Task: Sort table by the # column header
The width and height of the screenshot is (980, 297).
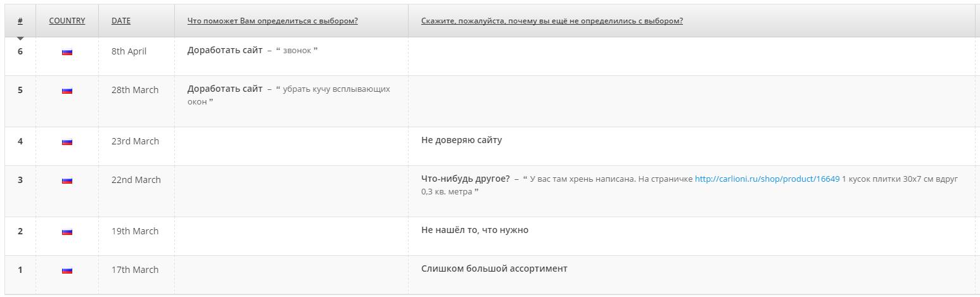Action: click(20, 21)
